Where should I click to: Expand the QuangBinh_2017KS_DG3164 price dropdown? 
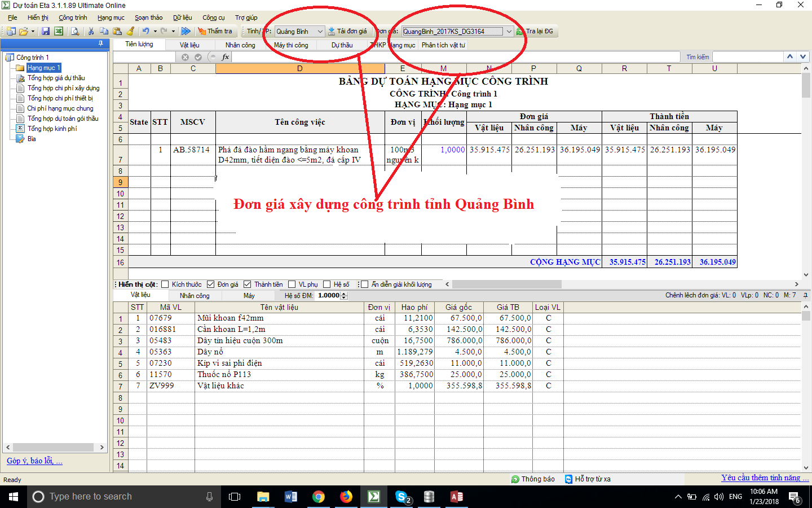point(509,32)
